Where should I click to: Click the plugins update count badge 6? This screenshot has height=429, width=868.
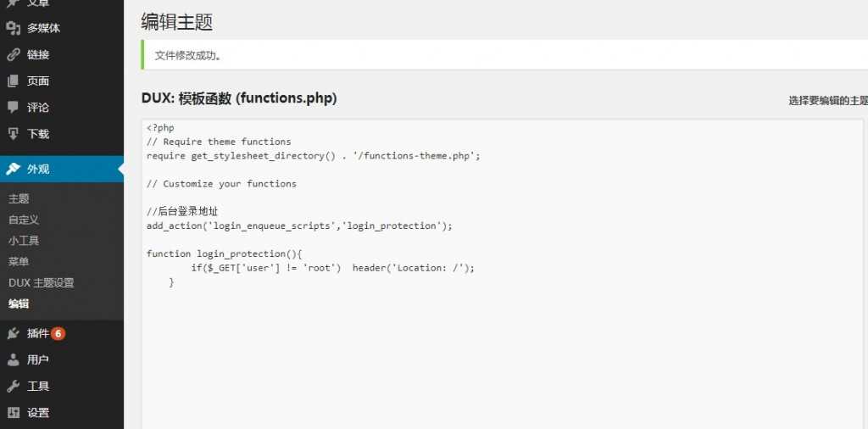(58, 333)
